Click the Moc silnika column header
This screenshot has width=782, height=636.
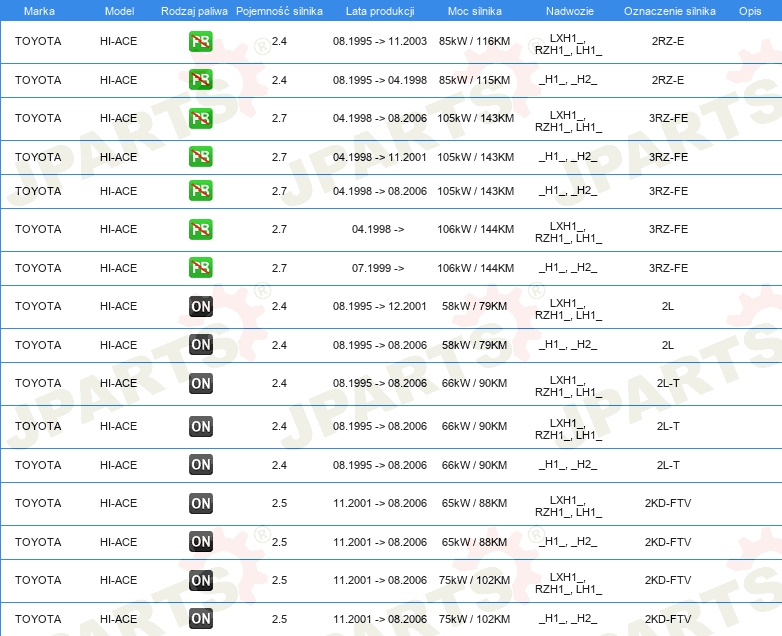pyautogui.click(x=475, y=11)
